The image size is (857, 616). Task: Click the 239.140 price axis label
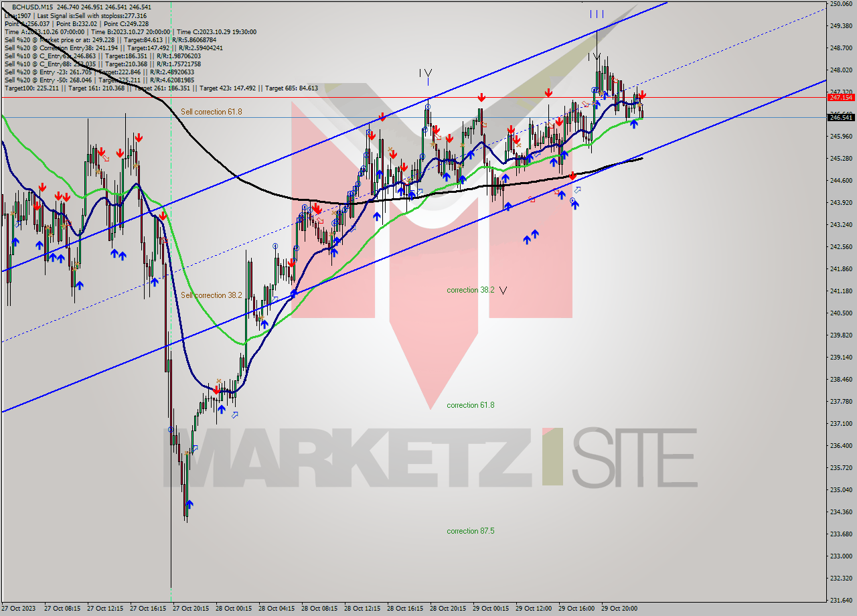coord(841,358)
